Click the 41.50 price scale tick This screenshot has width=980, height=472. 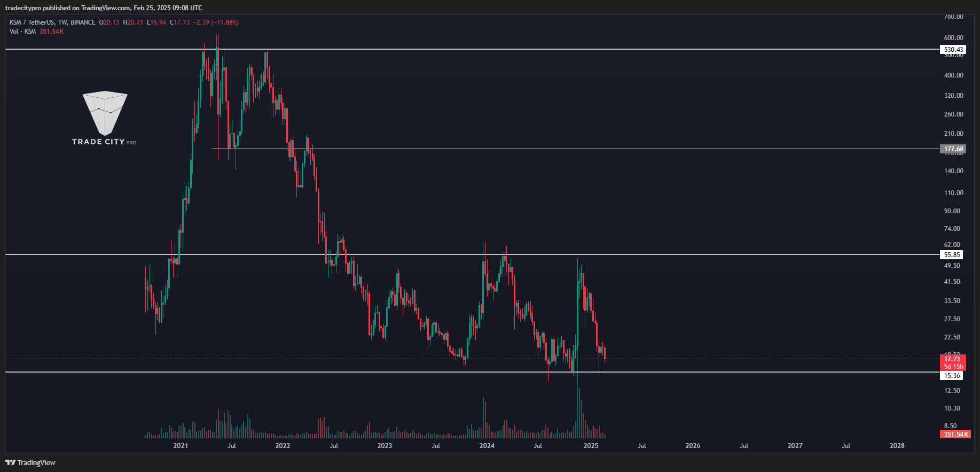(952, 282)
